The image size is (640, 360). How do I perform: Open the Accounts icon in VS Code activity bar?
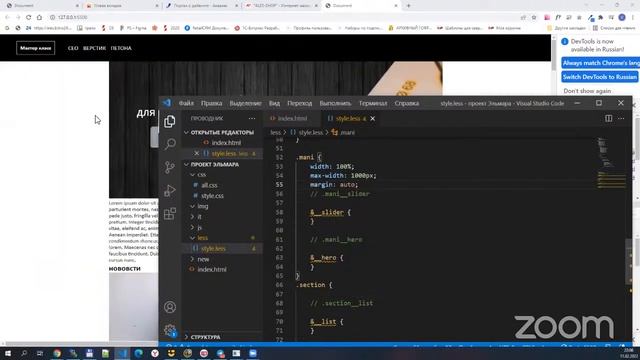pos(170,307)
